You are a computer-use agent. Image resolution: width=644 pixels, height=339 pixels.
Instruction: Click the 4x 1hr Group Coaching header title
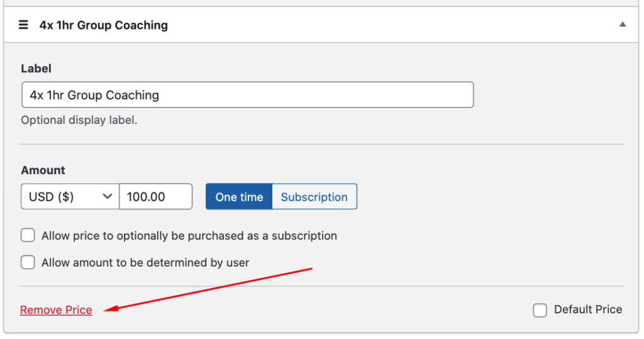(x=103, y=25)
